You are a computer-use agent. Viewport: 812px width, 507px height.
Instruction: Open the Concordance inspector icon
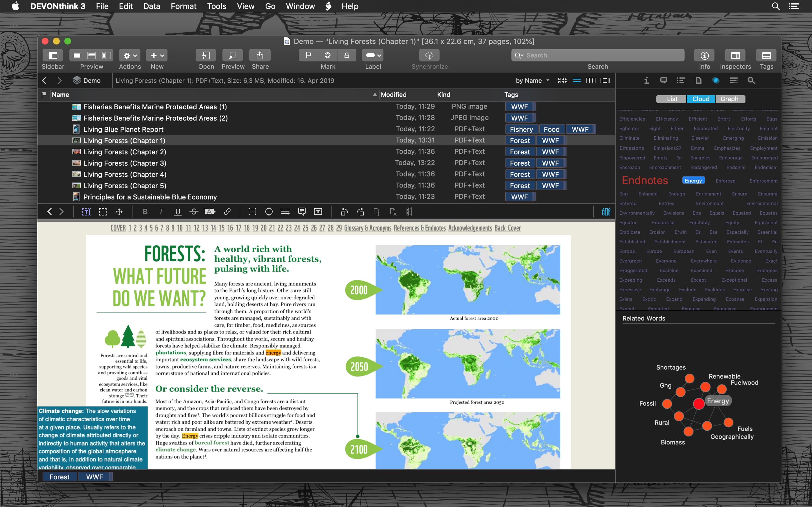tap(716, 81)
